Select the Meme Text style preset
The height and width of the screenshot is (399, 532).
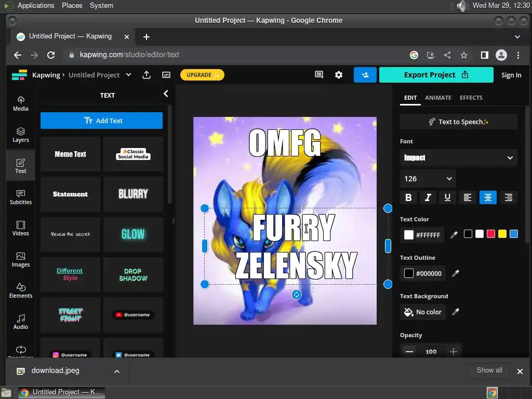(x=70, y=154)
